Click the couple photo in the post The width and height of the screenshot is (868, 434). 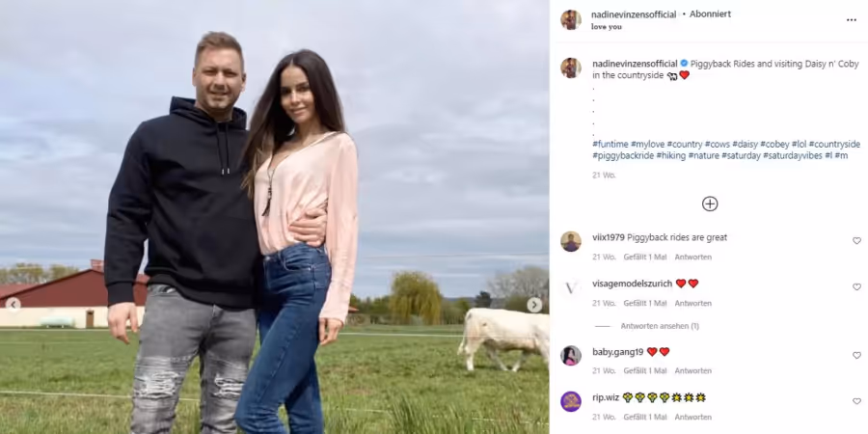(275, 217)
